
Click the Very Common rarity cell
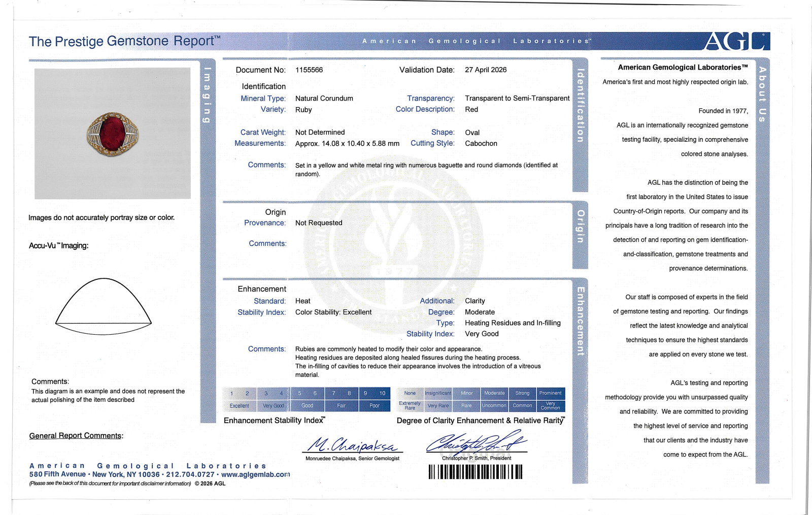point(551,406)
